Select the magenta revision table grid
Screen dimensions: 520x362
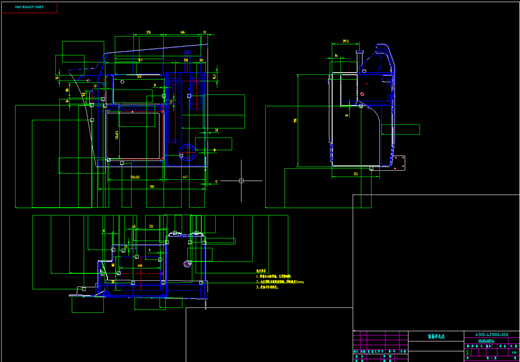click(380, 346)
